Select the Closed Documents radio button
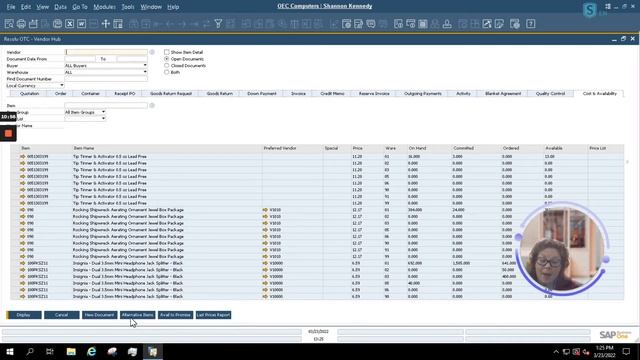The height and width of the screenshot is (360, 640). pos(167,65)
